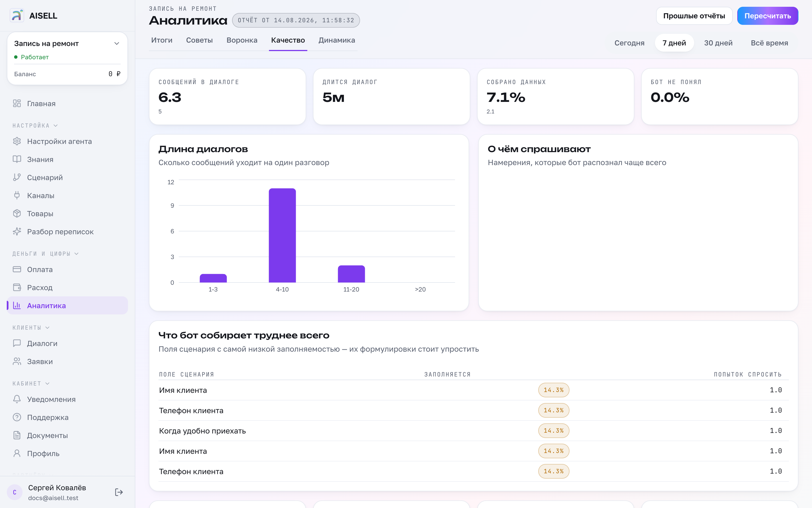Image resolution: width=812 pixels, height=508 pixels.
Task: Click the 11-20 bar in Длина диалогов chart
Action: 351,274
